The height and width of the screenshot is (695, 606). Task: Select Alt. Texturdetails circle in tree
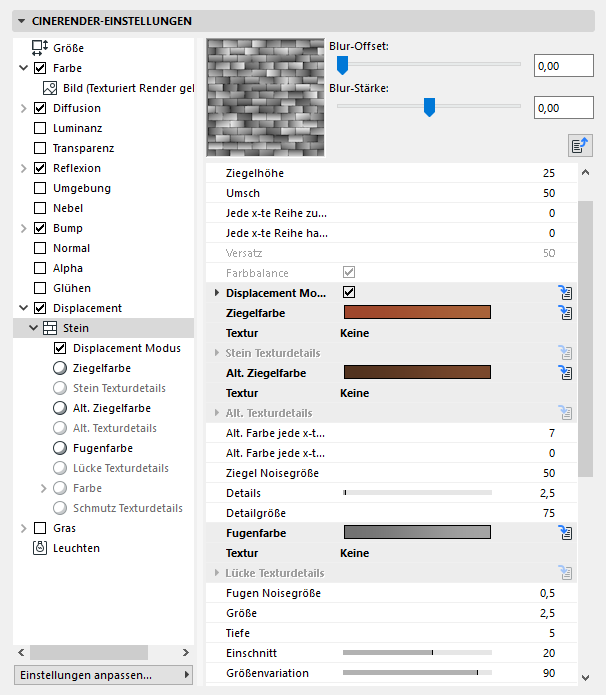pos(60,428)
